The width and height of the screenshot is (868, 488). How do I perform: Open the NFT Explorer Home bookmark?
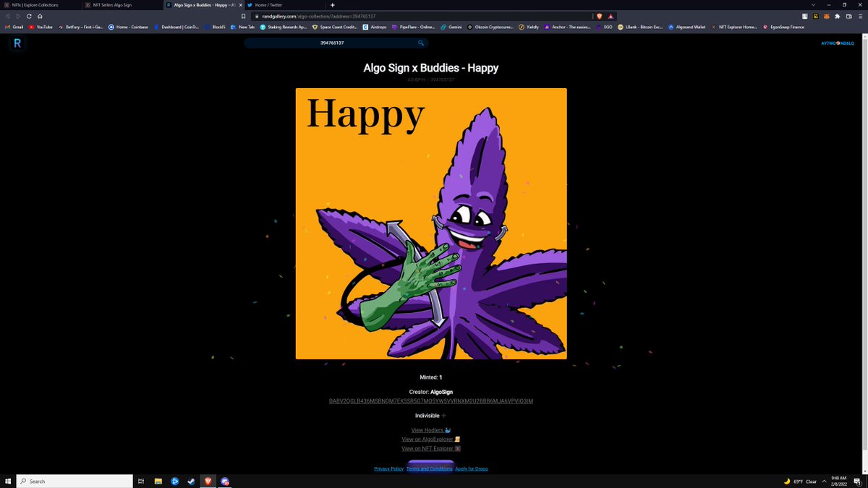pyautogui.click(x=734, y=27)
